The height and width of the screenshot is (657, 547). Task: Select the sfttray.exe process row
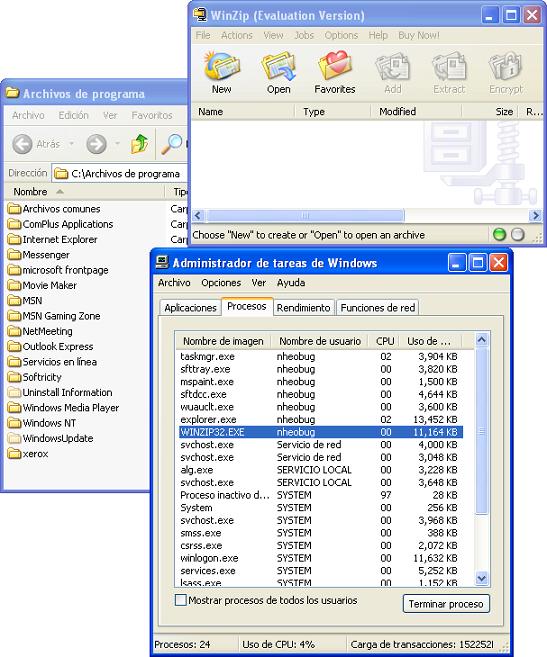click(321, 369)
